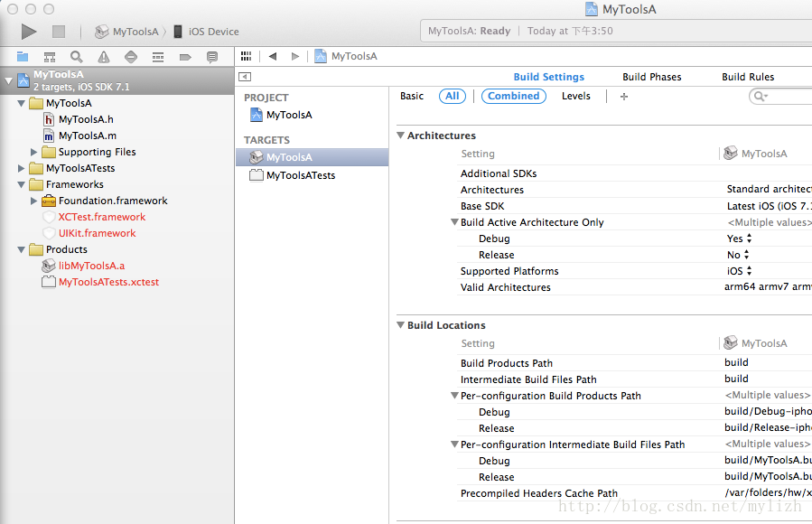
Task: Click the Stop button in the toolbar
Action: [59, 32]
